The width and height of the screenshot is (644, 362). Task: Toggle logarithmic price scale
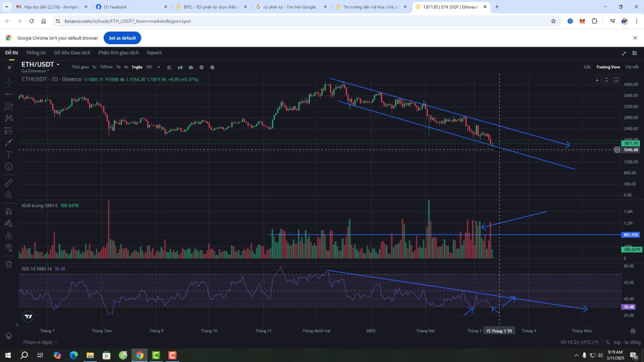(x=617, y=342)
